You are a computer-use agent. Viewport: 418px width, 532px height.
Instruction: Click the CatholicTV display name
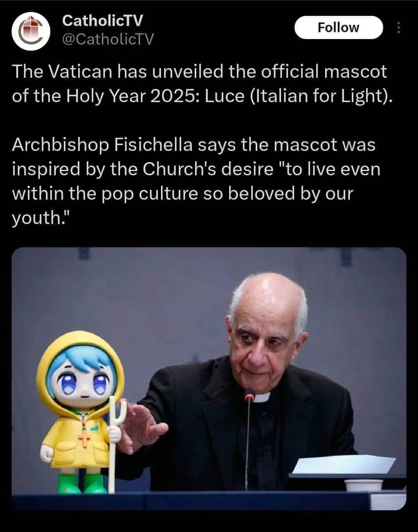pyautogui.click(x=102, y=21)
